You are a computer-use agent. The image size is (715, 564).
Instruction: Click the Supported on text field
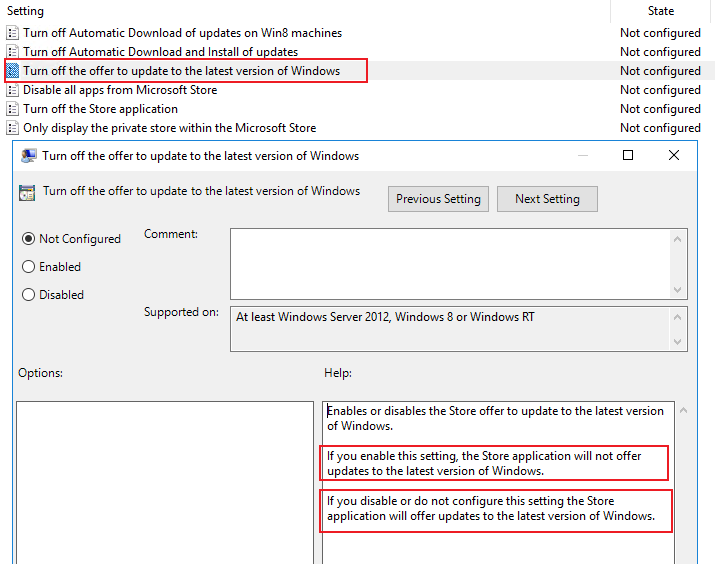click(450, 329)
